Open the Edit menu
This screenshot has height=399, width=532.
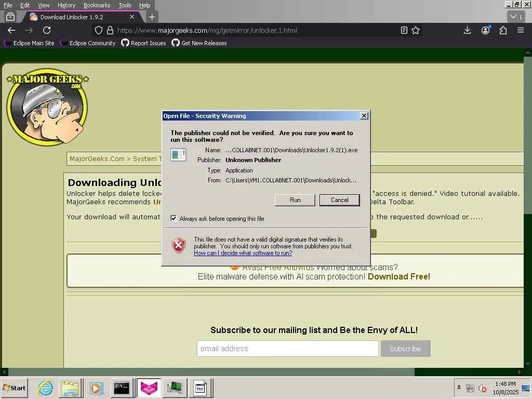25,5
